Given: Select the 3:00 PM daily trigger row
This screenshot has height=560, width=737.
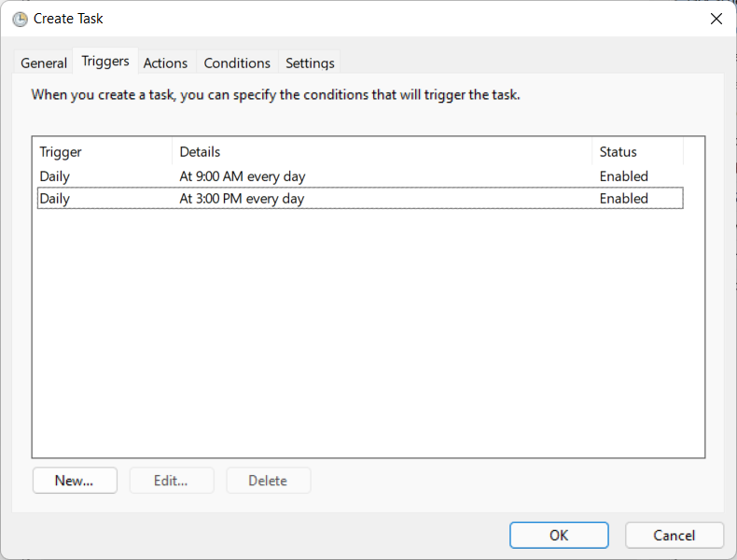Looking at the screenshot, I should tap(360, 199).
